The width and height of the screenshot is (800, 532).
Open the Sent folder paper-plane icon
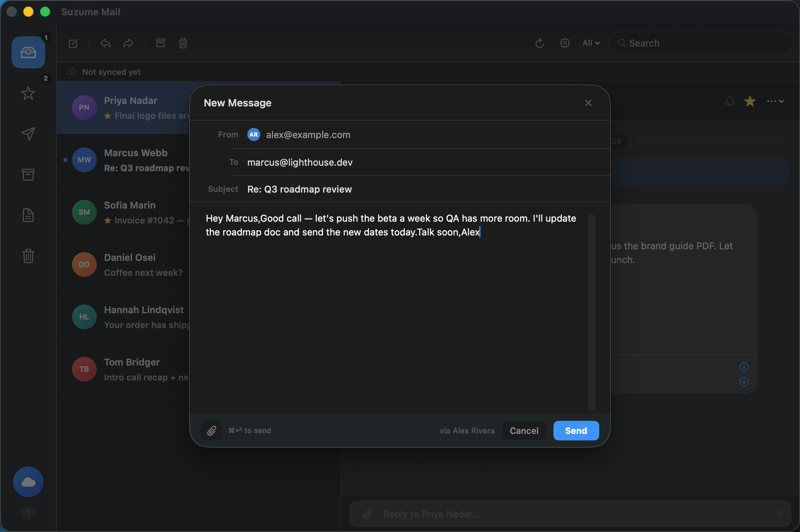coord(28,134)
